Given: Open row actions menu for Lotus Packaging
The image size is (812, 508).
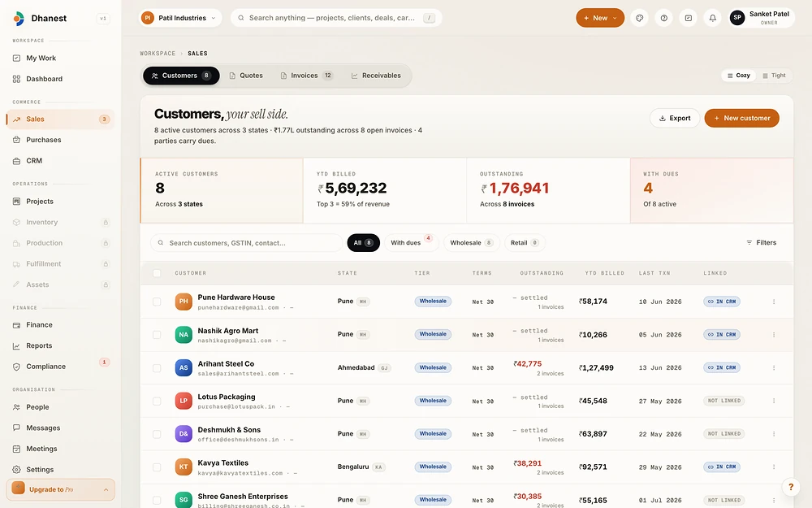Looking at the screenshot, I should click(774, 401).
